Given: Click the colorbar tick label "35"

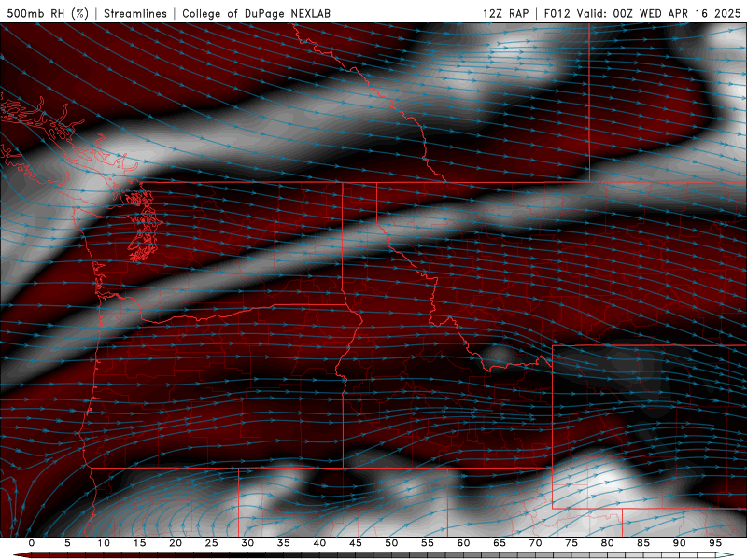Looking at the screenshot, I should 284,543.
